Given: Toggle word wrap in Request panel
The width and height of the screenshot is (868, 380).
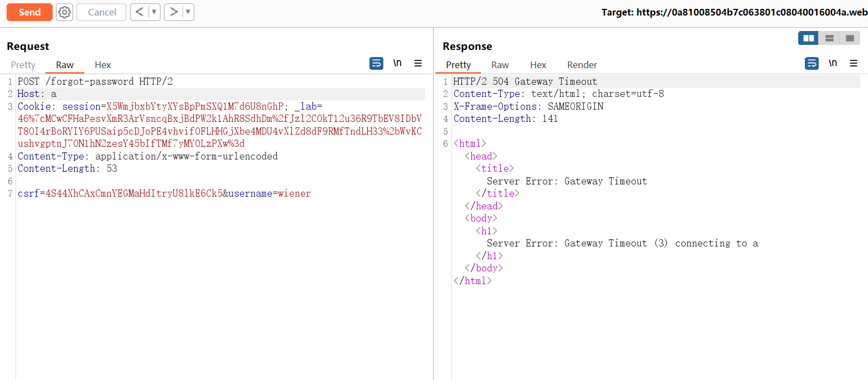Looking at the screenshot, I should point(376,64).
